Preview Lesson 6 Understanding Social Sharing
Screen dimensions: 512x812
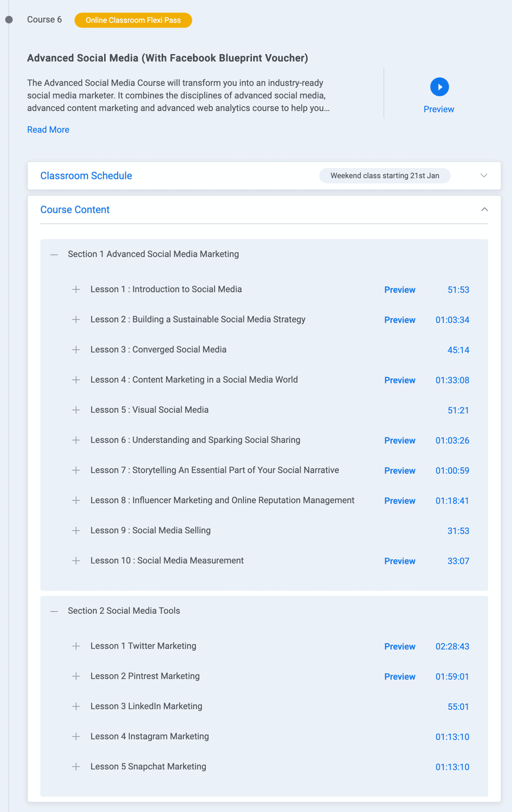point(399,441)
